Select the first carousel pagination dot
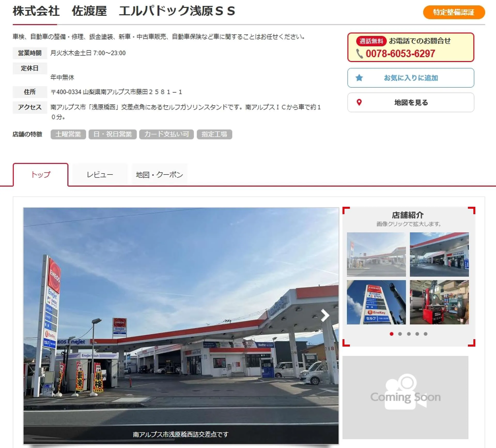496x448 pixels. [392, 334]
